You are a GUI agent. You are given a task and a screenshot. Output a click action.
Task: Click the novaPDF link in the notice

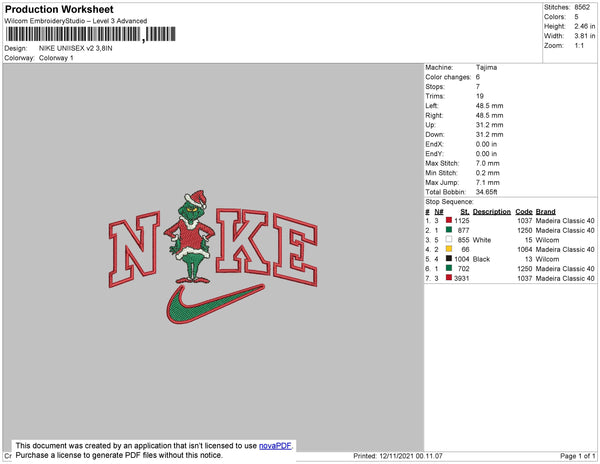pos(275,446)
